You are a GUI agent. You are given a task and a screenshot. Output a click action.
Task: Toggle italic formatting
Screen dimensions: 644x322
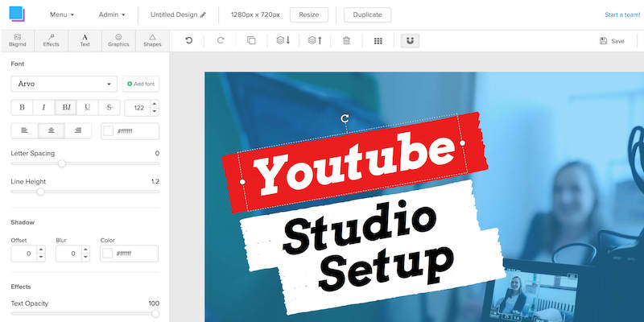tap(43, 107)
